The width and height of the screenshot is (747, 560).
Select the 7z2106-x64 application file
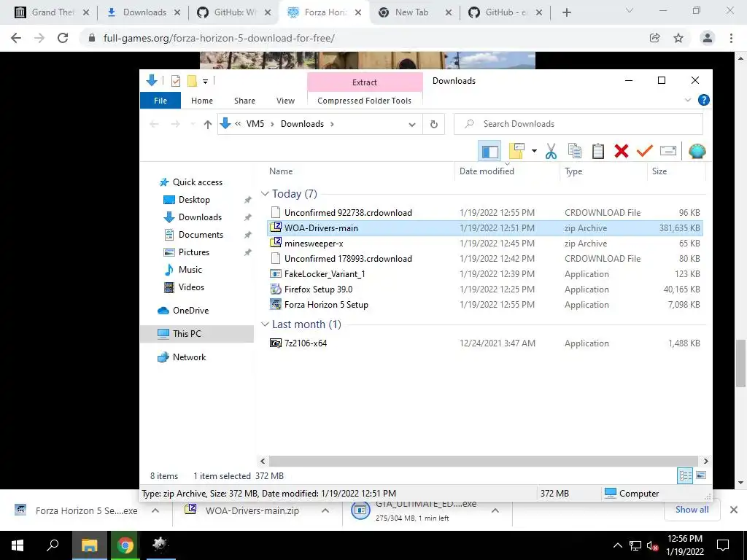click(485, 343)
